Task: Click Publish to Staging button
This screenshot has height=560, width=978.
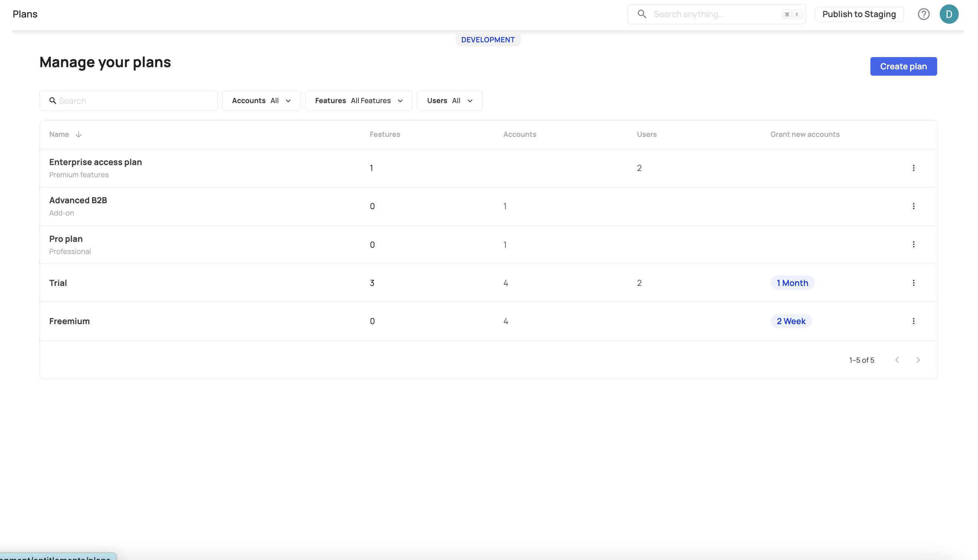Action: (x=859, y=14)
